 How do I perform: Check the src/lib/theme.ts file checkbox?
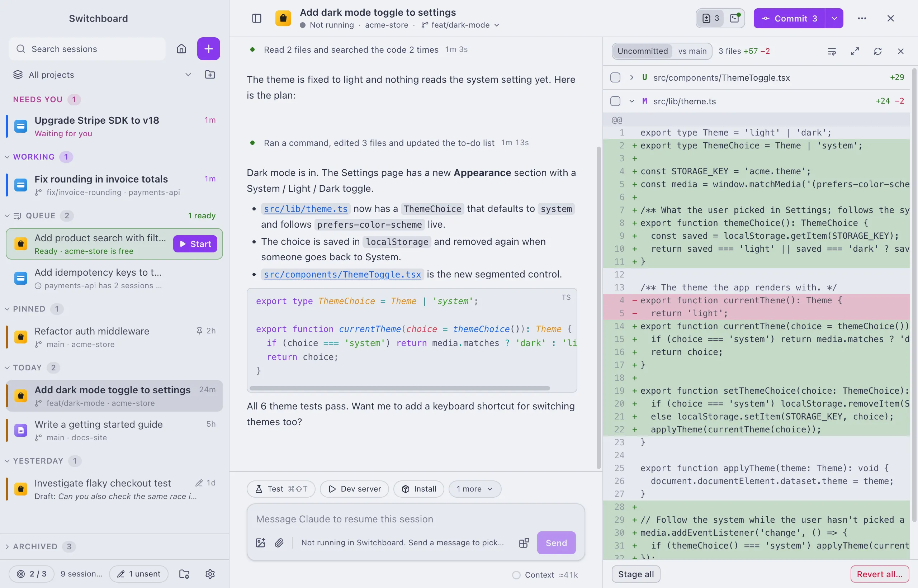click(x=615, y=101)
